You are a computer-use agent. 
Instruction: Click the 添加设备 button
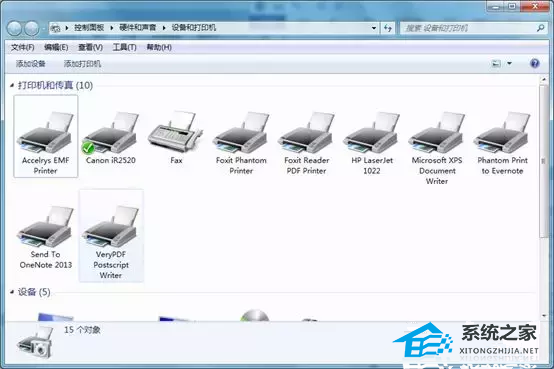click(x=31, y=64)
